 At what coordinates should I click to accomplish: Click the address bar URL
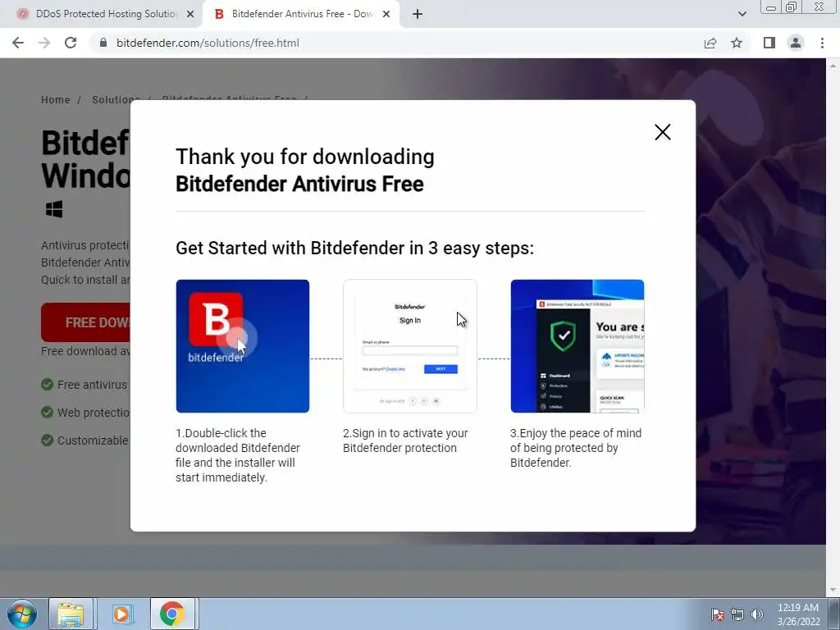coord(208,43)
